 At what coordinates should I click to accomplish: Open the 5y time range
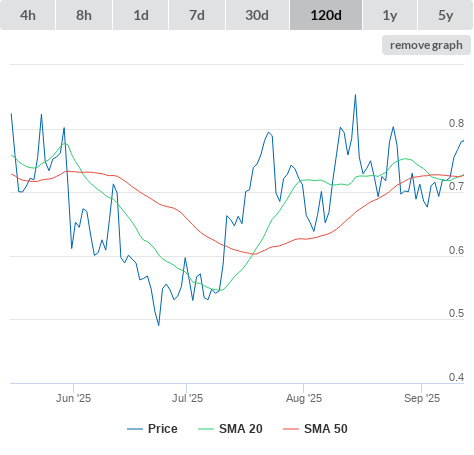[x=446, y=15]
